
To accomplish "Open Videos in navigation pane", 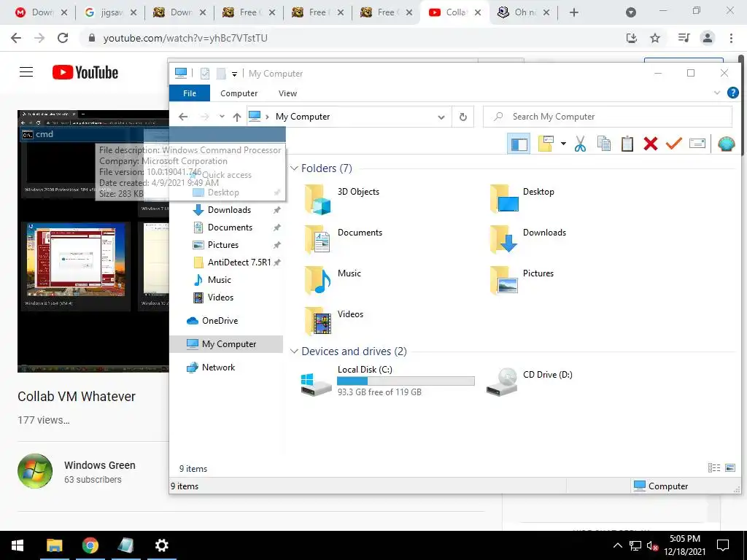I will tap(220, 297).
